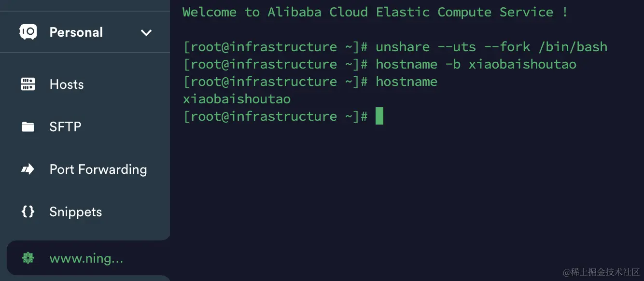Click the last root@infrastructure prompt

click(276, 116)
